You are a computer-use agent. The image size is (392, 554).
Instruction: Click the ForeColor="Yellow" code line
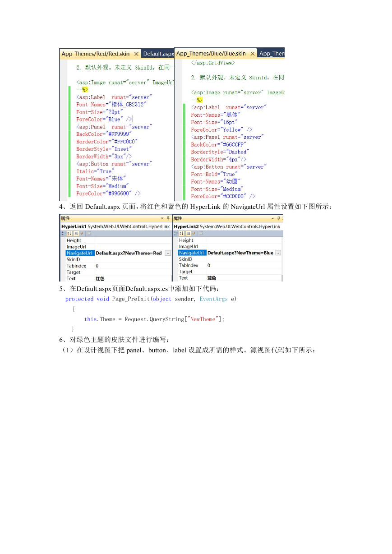221,129
